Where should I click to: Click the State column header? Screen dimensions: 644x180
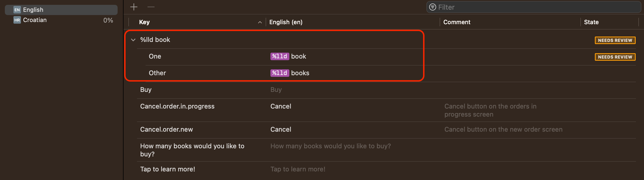point(591,22)
